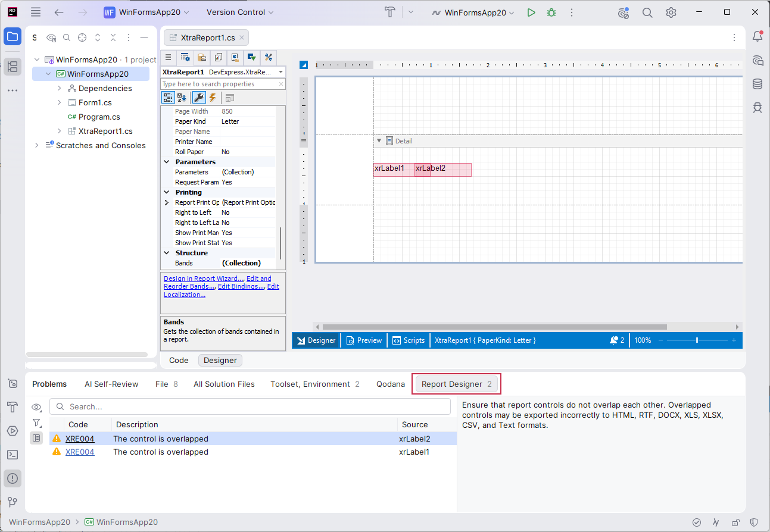Open the wrench-and-screwdriver tools icon in designer toolbar
Screen dimensions: 770x532
[x=269, y=57]
